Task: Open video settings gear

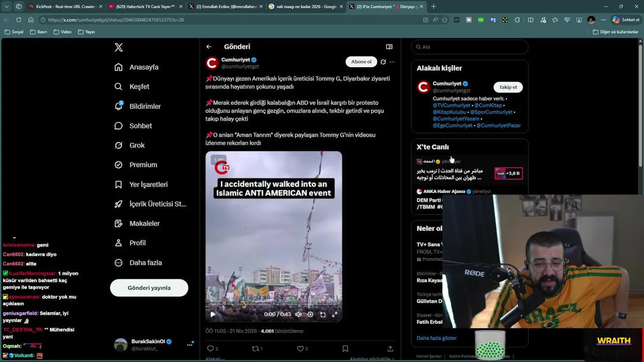Action: click(x=310, y=314)
